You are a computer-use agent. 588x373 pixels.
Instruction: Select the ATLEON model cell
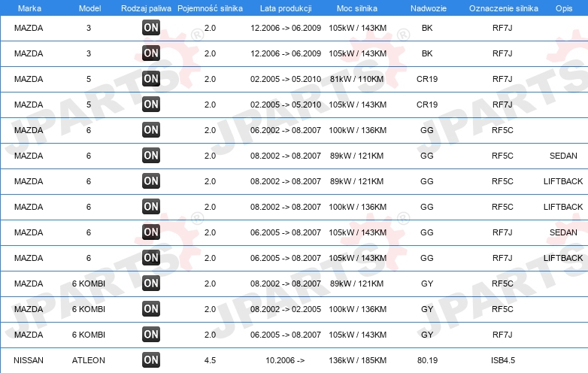coord(89,360)
